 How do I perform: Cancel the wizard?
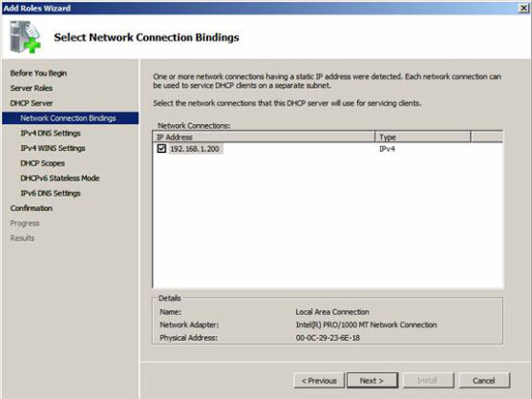tap(484, 381)
